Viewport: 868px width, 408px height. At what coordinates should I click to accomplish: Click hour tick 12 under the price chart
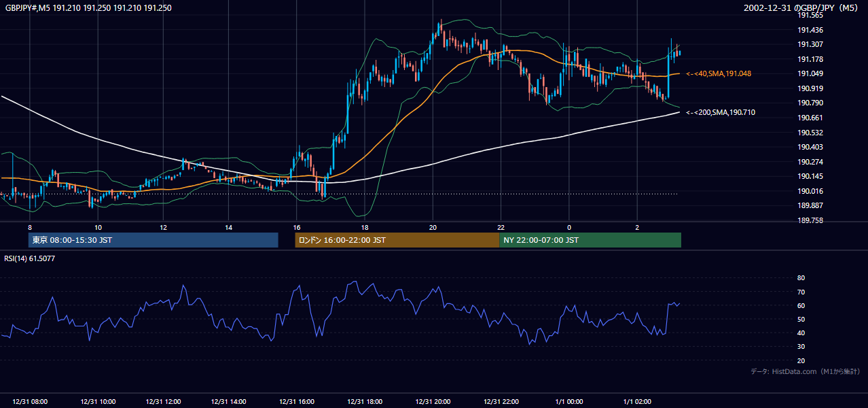point(163,227)
